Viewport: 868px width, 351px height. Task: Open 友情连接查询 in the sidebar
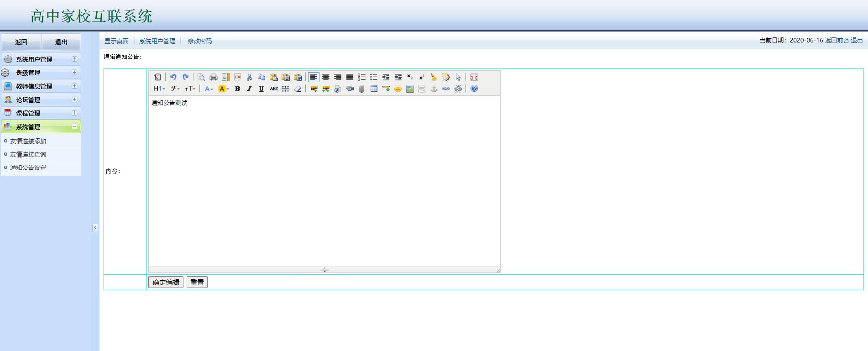point(28,154)
